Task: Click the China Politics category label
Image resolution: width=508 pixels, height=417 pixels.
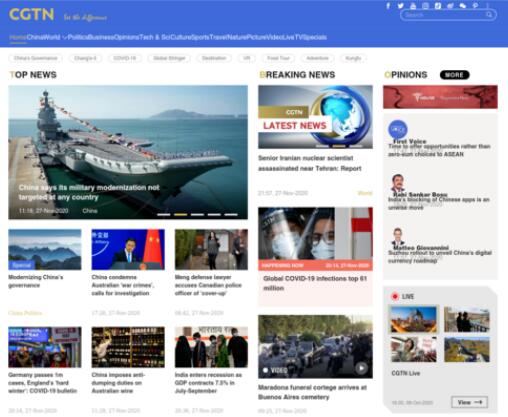Action: 25,313
